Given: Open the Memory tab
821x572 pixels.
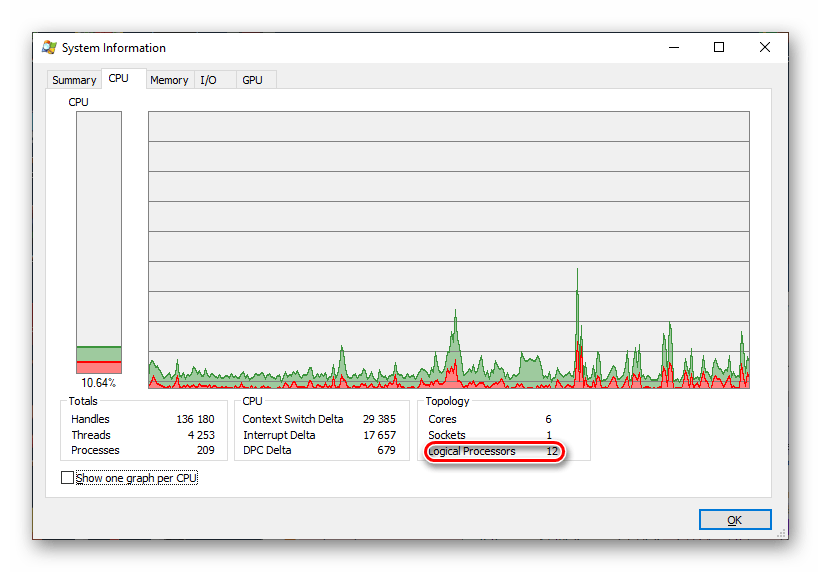Looking at the screenshot, I should point(169,80).
